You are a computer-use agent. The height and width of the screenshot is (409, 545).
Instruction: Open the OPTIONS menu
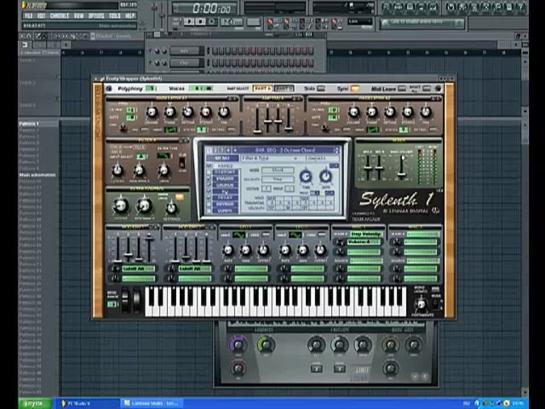(96, 16)
